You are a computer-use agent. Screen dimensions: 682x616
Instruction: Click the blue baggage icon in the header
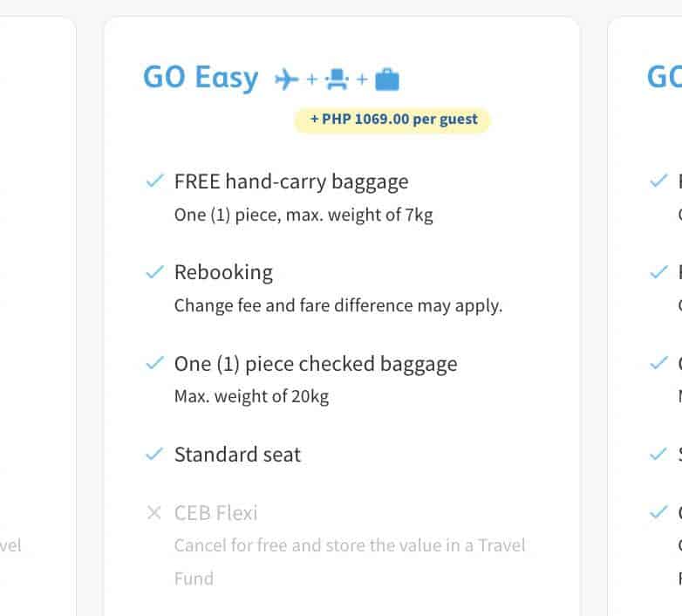(386, 80)
